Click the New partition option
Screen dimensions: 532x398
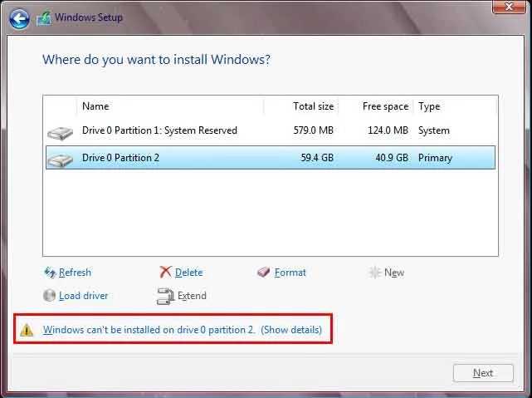394,273
